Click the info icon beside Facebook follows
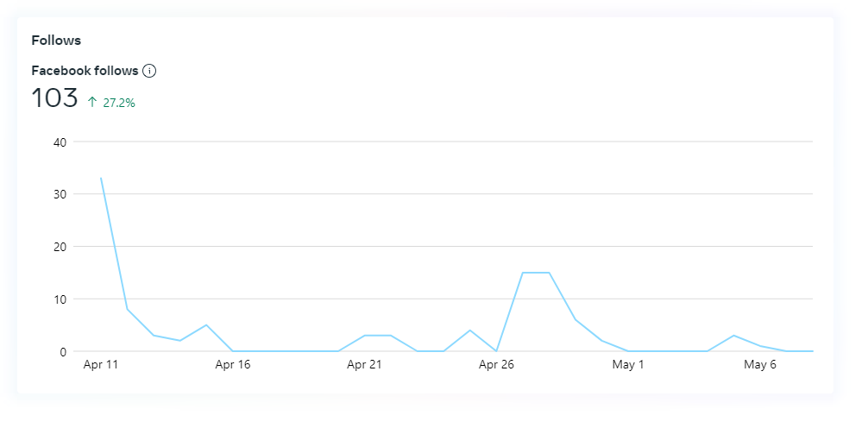This screenshot has height=428, width=868. [x=149, y=71]
